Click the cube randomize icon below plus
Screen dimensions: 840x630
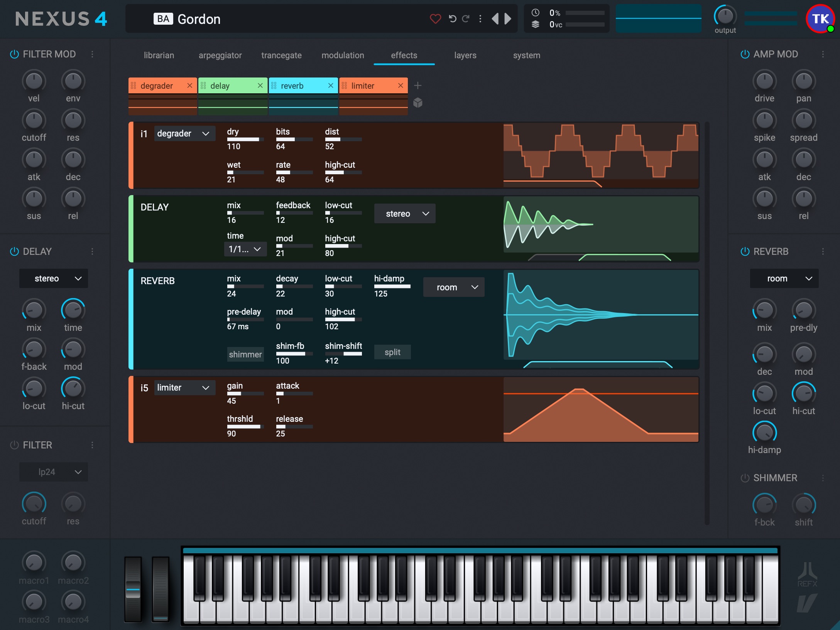click(x=417, y=103)
